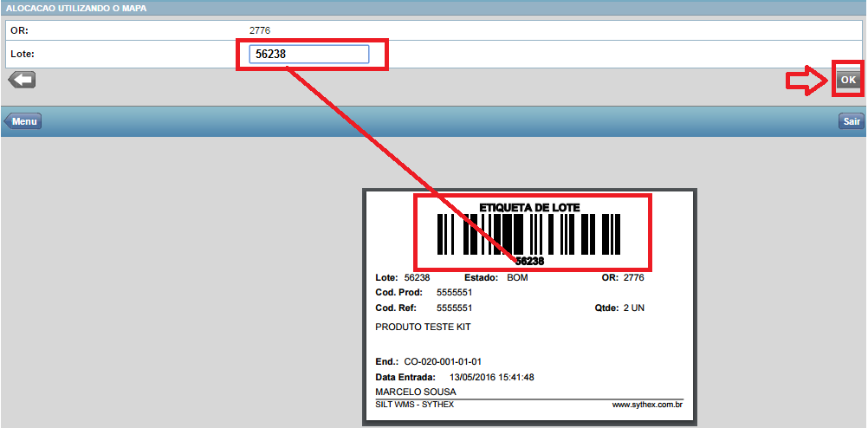
Task: Click the 'Cod. Prod:' value 5555551
Action: pyautogui.click(x=454, y=292)
